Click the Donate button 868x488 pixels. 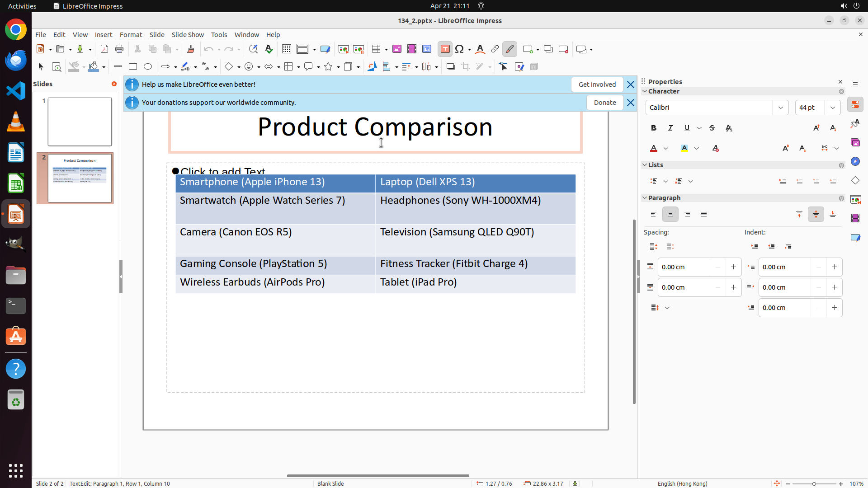604,103
